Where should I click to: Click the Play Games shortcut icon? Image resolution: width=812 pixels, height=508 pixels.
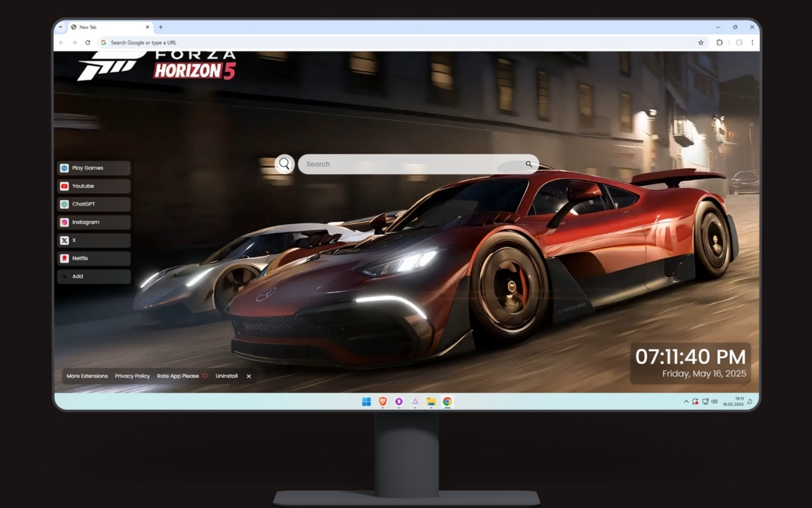tap(64, 168)
